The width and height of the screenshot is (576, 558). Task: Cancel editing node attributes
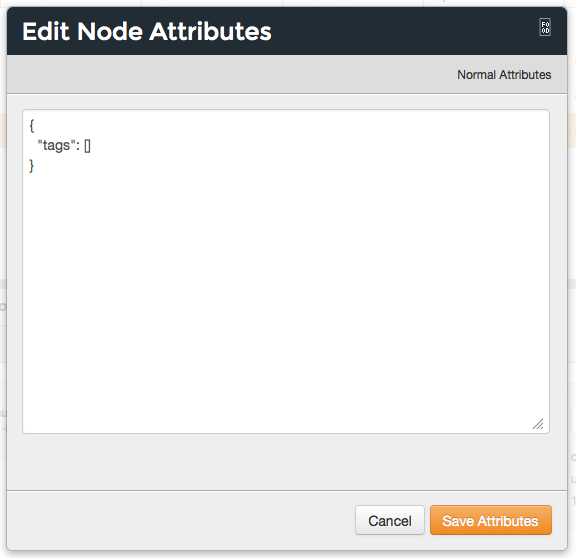click(x=389, y=520)
